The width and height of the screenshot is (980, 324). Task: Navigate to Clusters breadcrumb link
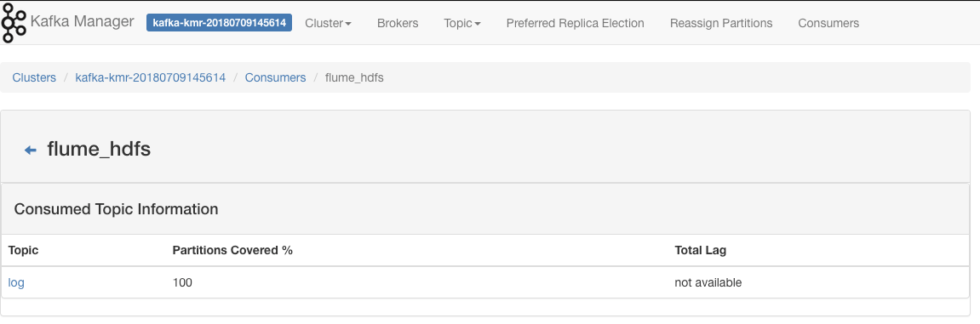click(34, 77)
